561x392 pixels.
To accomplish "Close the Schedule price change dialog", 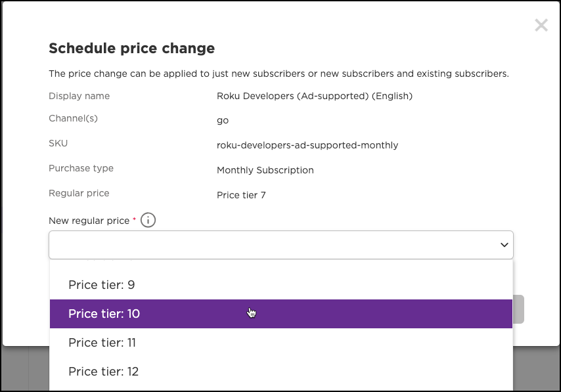I will click(541, 26).
